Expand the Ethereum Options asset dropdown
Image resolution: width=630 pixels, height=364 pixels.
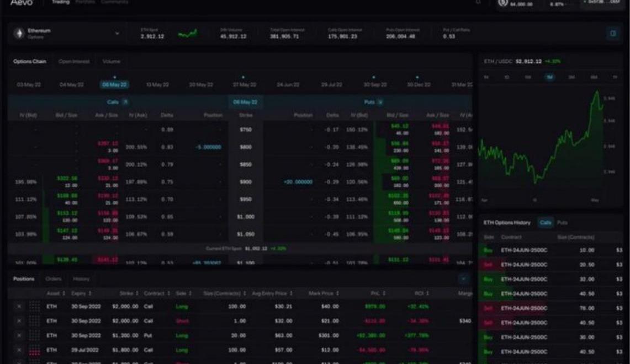tap(117, 34)
